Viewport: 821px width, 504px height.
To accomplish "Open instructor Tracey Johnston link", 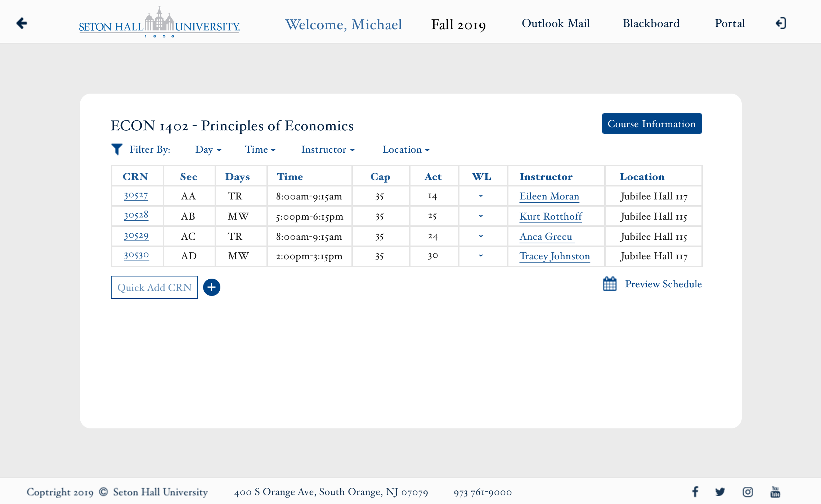I will pyautogui.click(x=555, y=256).
